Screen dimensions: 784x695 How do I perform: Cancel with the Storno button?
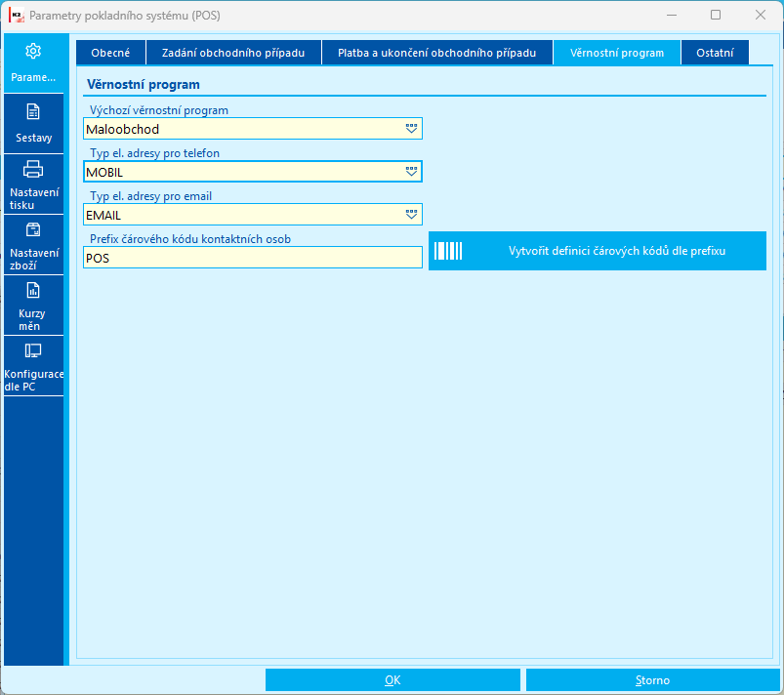click(x=652, y=680)
